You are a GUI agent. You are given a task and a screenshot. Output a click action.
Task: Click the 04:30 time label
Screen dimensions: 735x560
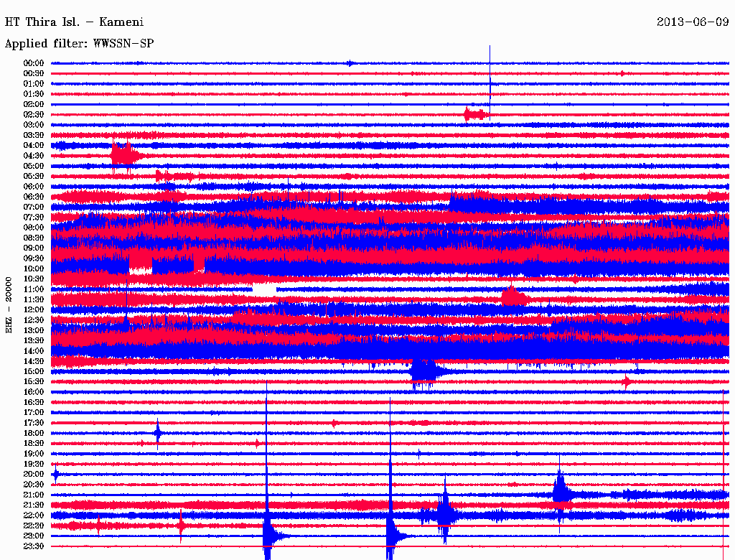[x=34, y=156]
